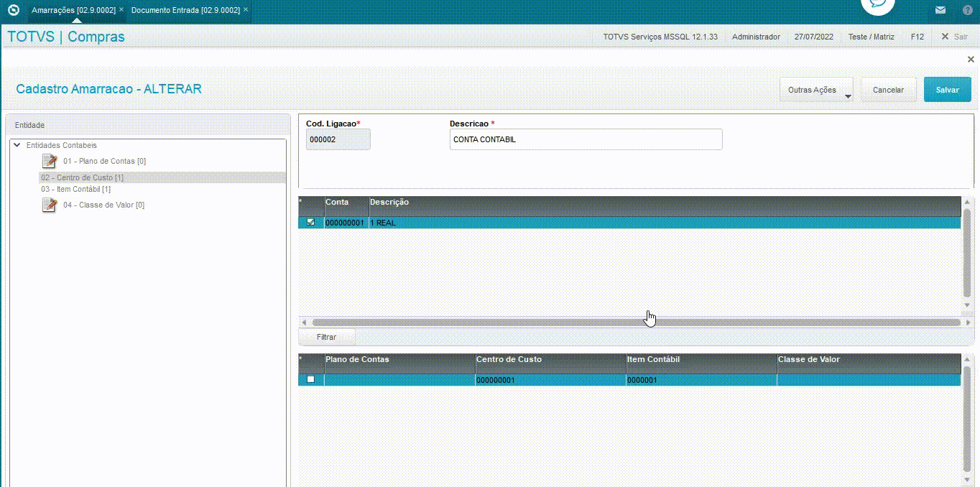Click the horizontal scrollbar in the Conta grid
Image resolution: width=980 pixels, height=487 pixels.
click(x=637, y=323)
